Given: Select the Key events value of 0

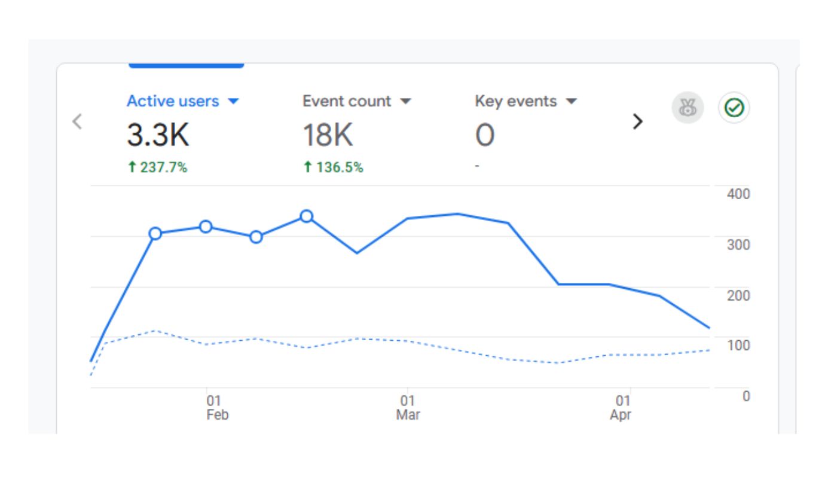Looking at the screenshot, I should click(485, 135).
